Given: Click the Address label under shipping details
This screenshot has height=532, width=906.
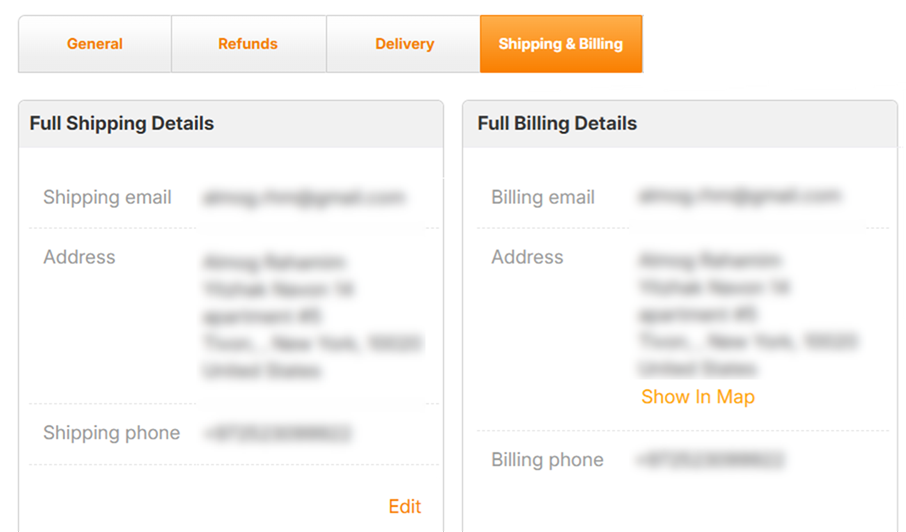Looking at the screenshot, I should pyautogui.click(x=79, y=257).
